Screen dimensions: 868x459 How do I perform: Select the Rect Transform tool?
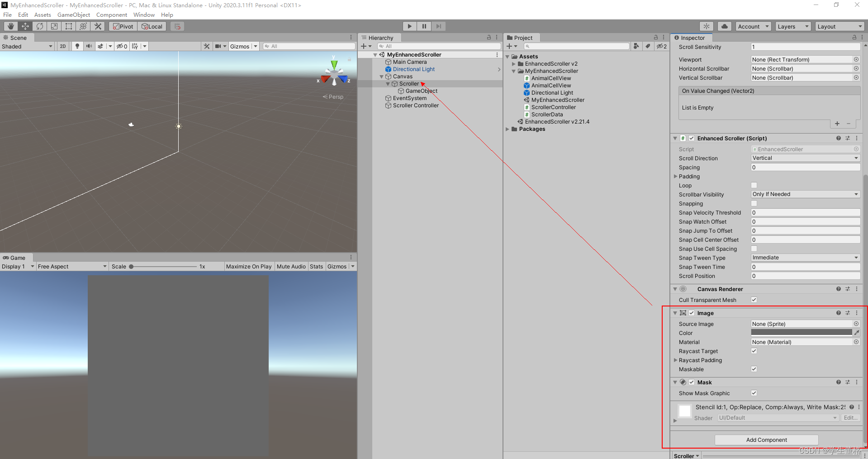[x=68, y=26]
